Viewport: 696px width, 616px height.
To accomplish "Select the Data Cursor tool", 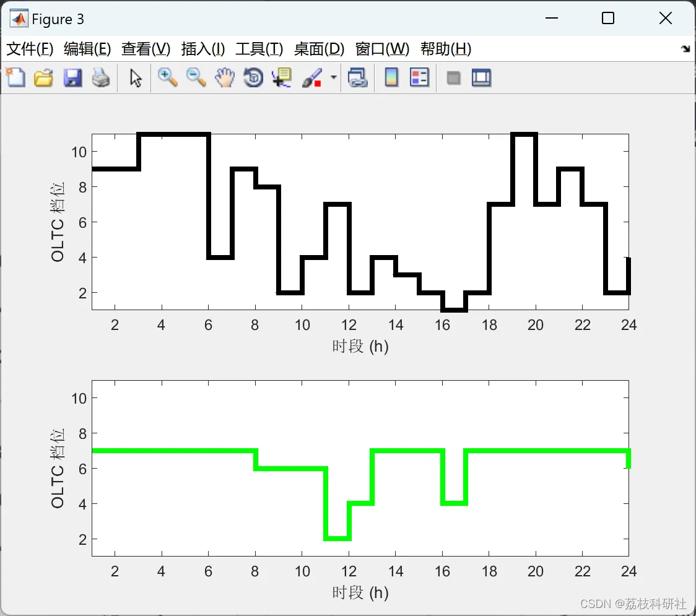I will coord(282,77).
